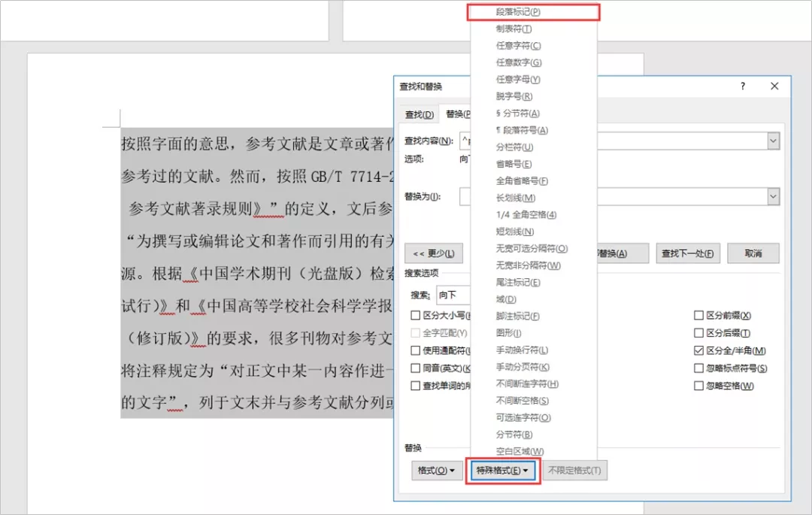812x515 pixels.
Task: Open the 查找内容 dropdown arrow
Action: point(774,141)
